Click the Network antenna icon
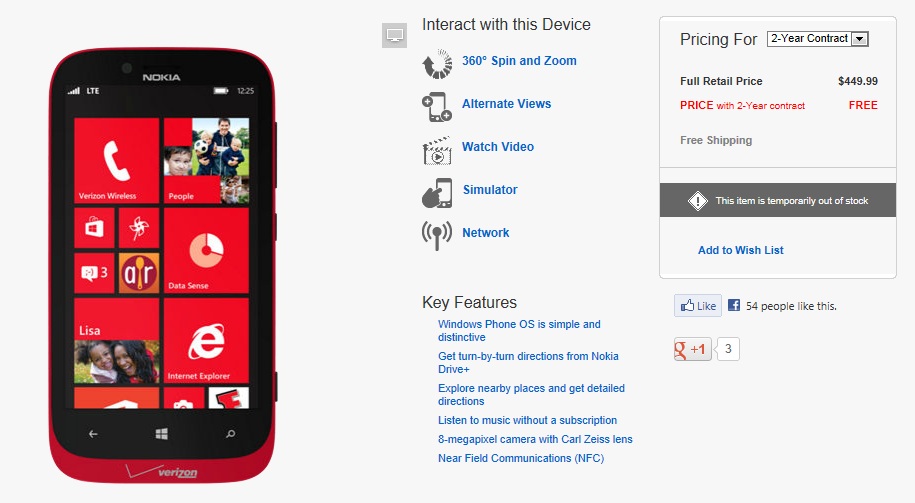The width and height of the screenshot is (915, 503). [437, 234]
